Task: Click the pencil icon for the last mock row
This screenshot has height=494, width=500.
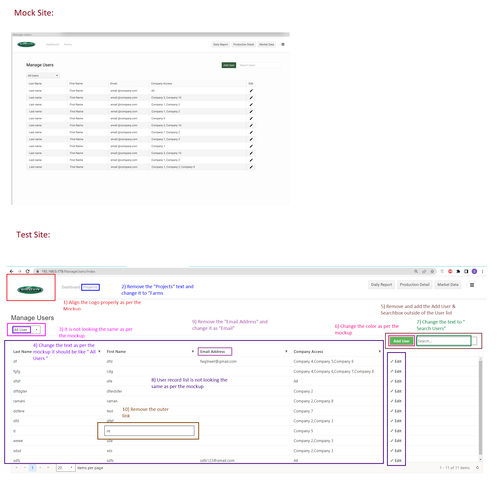Action: (x=251, y=167)
